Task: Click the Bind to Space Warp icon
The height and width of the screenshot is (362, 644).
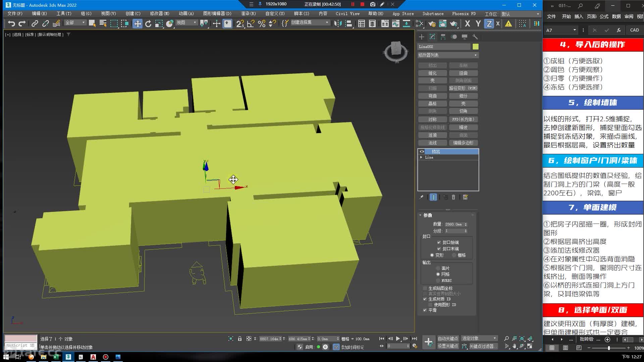Action: point(56,23)
